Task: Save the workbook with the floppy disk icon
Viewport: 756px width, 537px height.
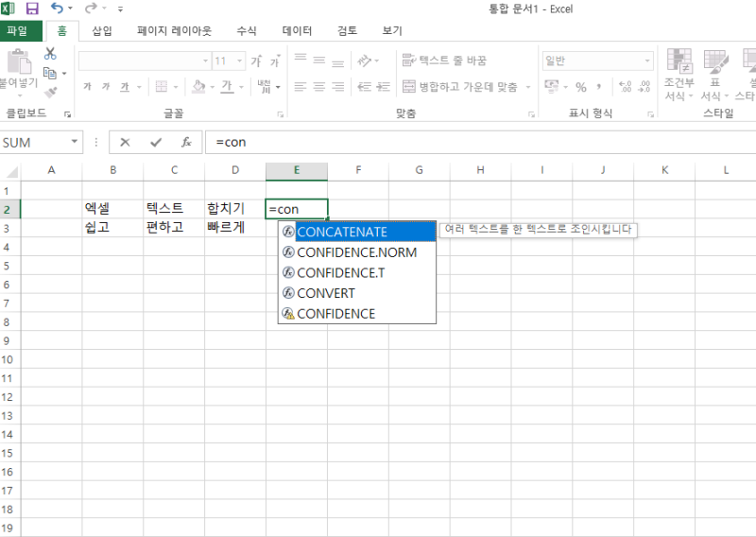Action: pos(32,9)
